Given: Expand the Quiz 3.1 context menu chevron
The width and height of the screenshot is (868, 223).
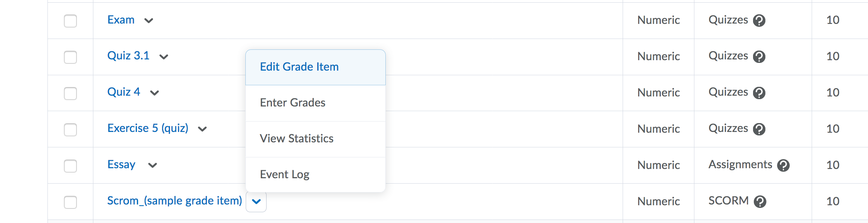Looking at the screenshot, I should (164, 57).
